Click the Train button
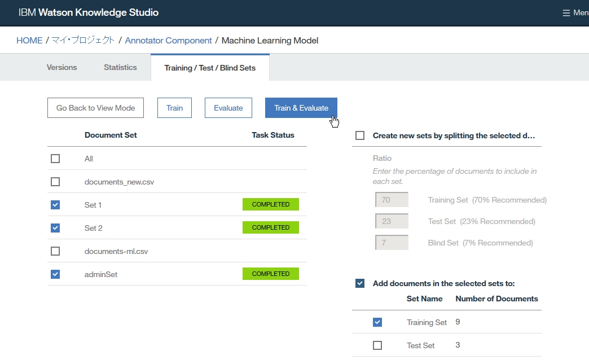This screenshot has width=589, height=364. click(174, 108)
